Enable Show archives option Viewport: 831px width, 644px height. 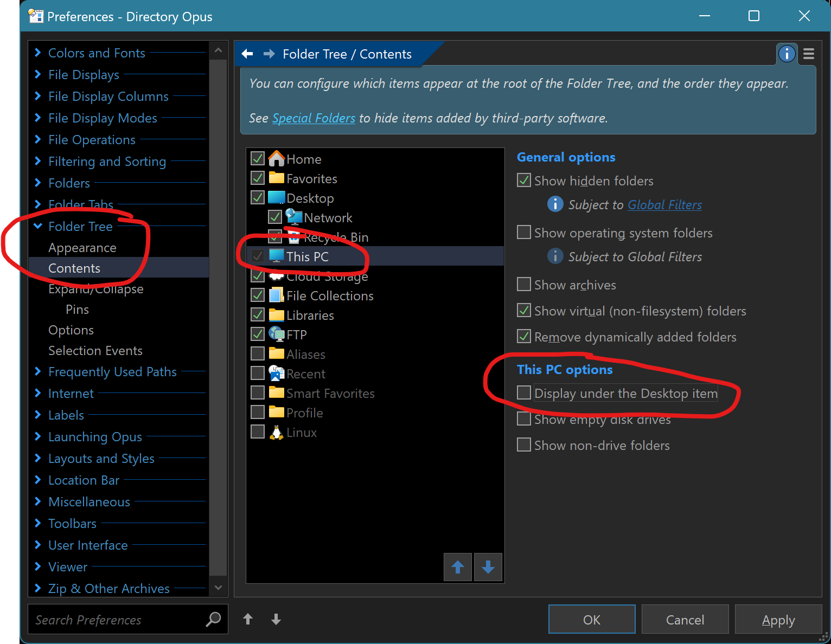tap(524, 284)
